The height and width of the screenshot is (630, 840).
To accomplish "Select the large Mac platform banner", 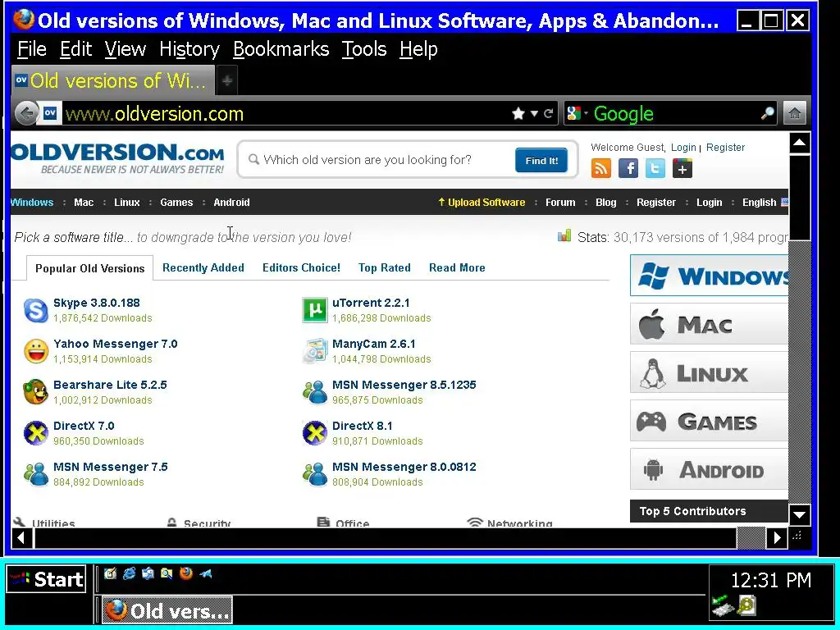I will [x=709, y=324].
